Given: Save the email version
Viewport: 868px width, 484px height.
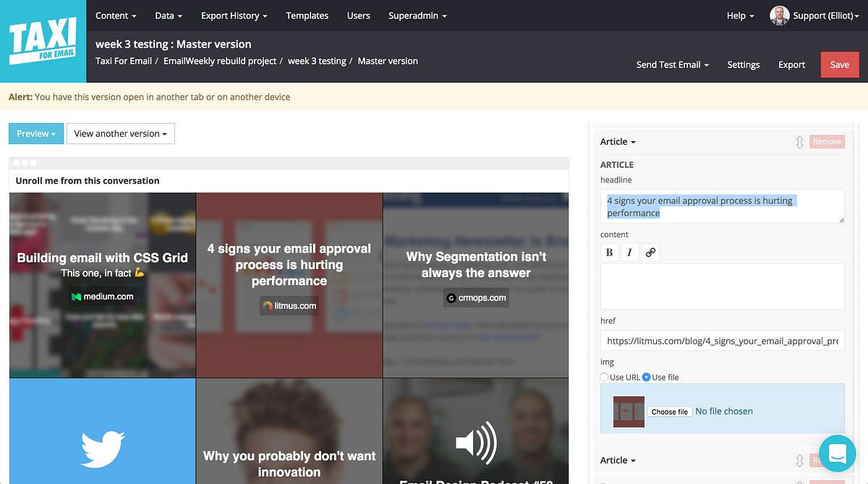Looking at the screenshot, I should point(840,64).
